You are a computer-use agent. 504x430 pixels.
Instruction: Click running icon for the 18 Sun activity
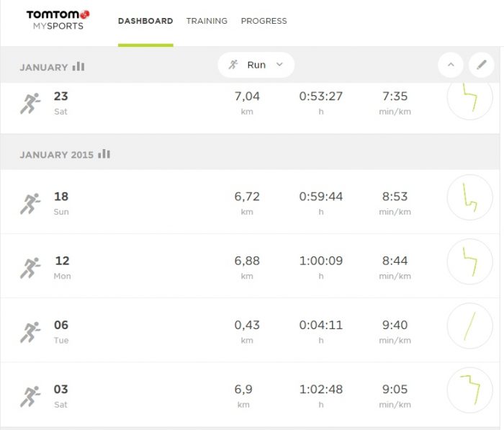pos(30,204)
